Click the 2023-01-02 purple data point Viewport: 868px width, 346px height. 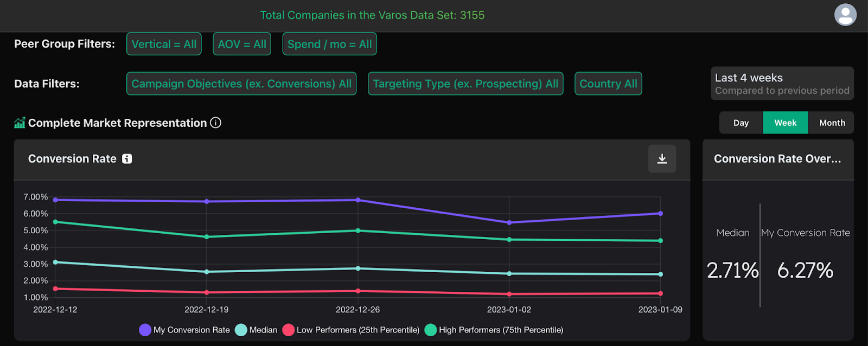point(509,223)
